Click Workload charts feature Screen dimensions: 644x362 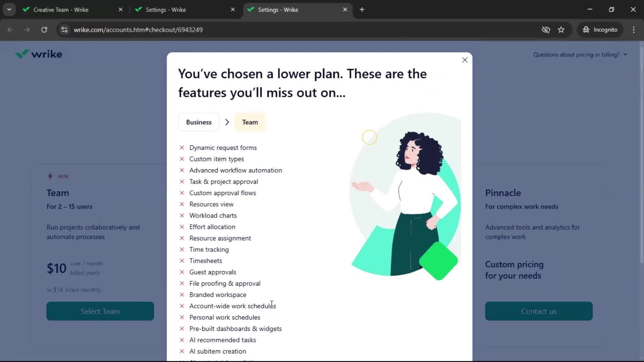point(213,216)
